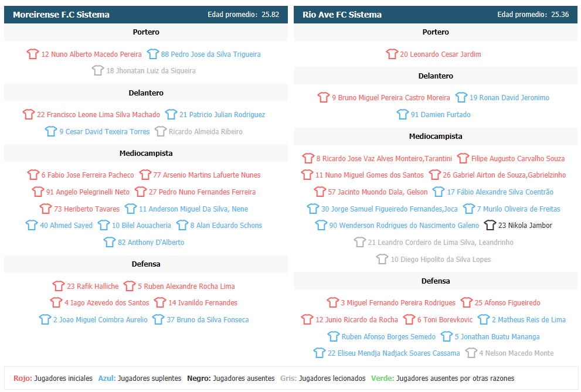
Task: Open player 12 Junio Ricardo da Rocha
Action: (x=357, y=319)
